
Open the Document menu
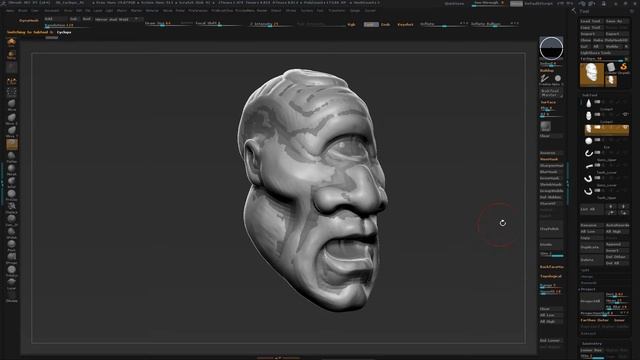pyautogui.click(x=52, y=11)
